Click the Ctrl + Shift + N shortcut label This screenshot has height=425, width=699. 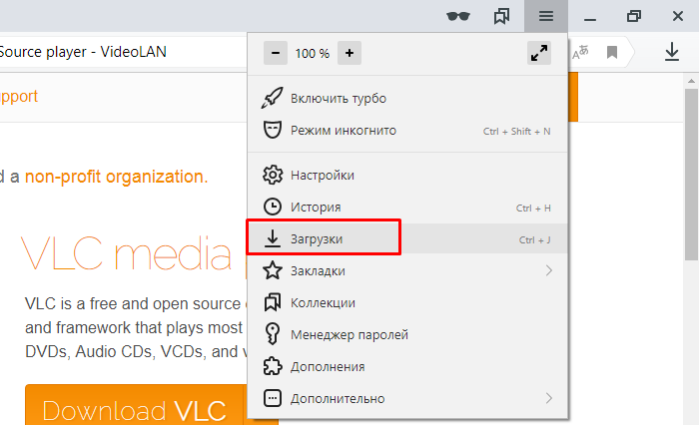pos(517,131)
